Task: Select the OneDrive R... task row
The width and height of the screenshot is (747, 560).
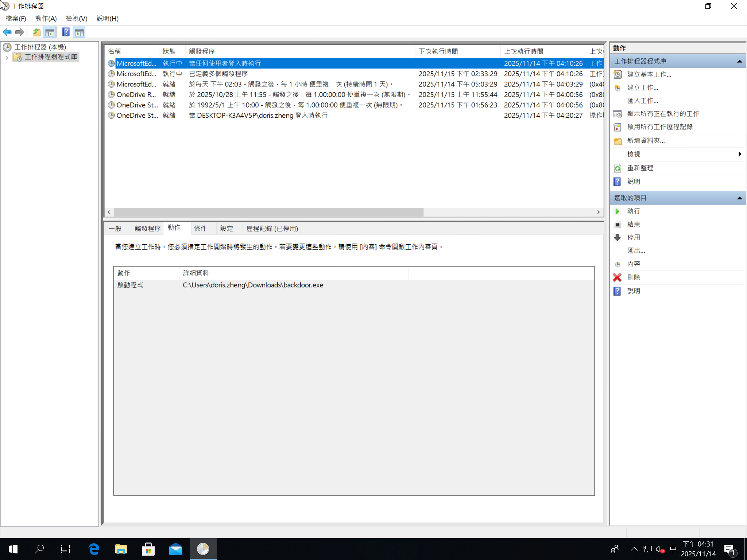Action: point(136,95)
